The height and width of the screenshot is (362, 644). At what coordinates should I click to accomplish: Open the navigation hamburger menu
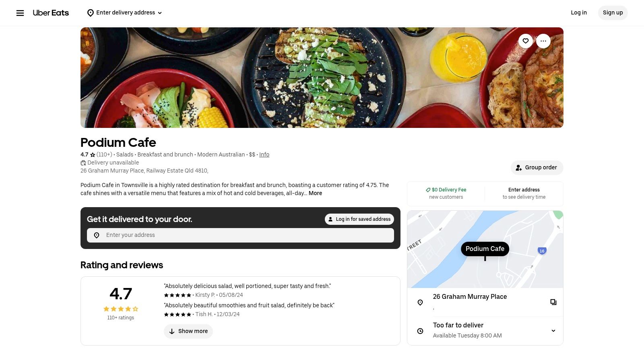pyautogui.click(x=20, y=12)
